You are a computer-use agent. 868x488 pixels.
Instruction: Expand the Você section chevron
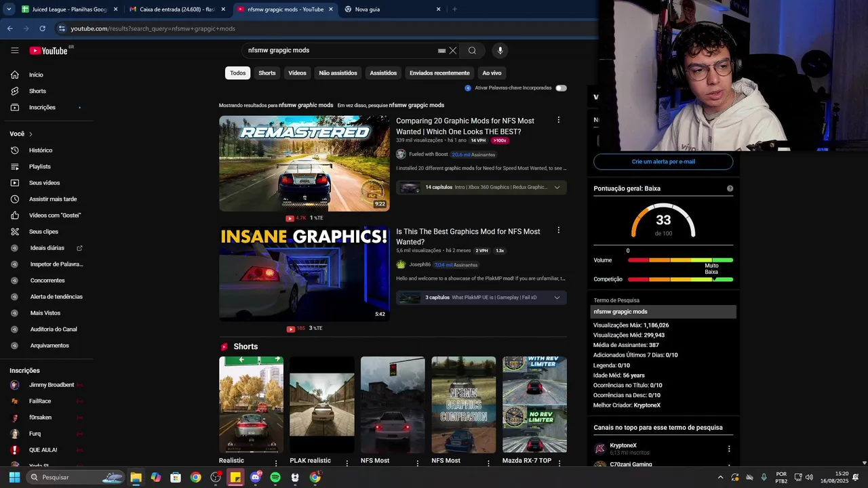point(31,134)
